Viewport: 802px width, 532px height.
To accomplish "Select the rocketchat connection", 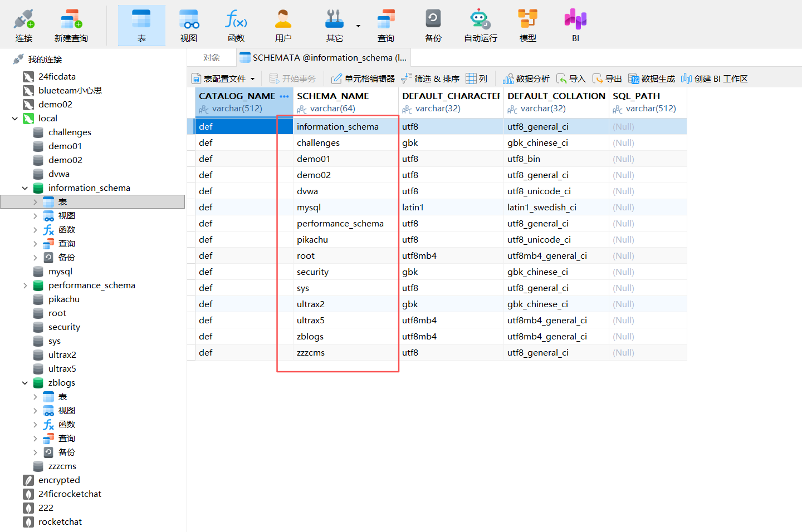I will click(x=60, y=522).
